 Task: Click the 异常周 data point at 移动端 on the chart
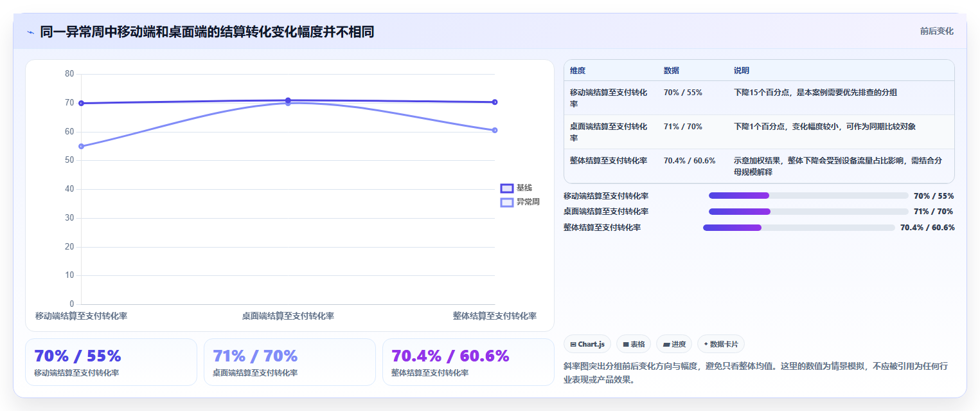point(81,146)
